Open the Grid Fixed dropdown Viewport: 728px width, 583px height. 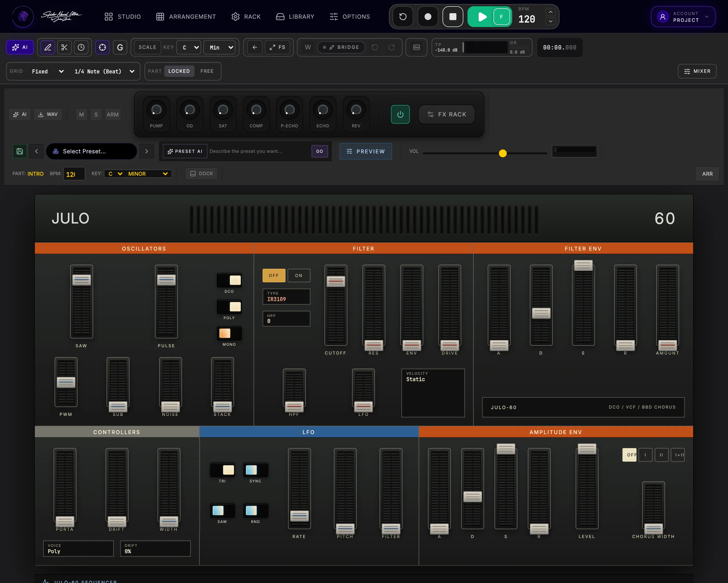pos(48,71)
